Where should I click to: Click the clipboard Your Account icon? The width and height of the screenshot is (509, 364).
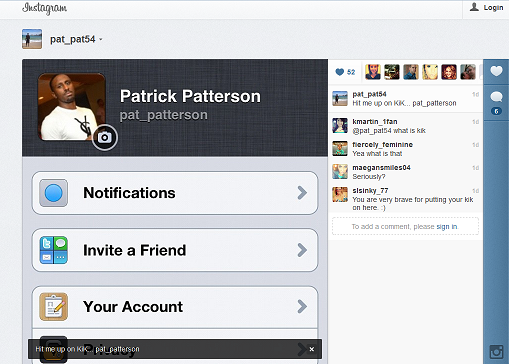tap(53, 307)
